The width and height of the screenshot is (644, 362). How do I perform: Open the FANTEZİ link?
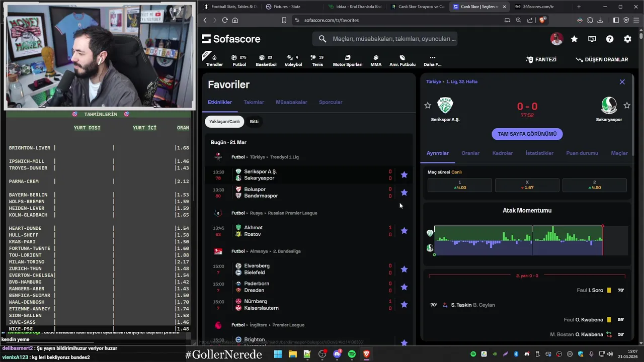[x=541, y=59]
